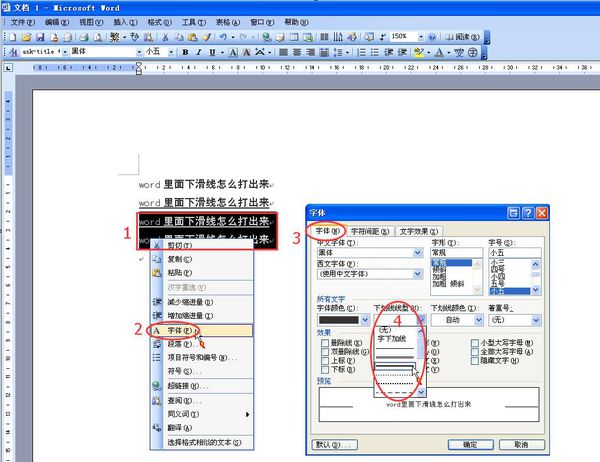Click the Highlight color marker icon
This screenshot has width=600, height=462.
pos(419,52)
